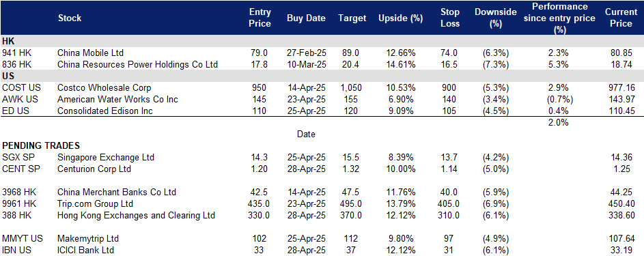Click the Upside (%) column header
Image resolution: width=644 pixels, height=256 pixels.
point(395,18)
